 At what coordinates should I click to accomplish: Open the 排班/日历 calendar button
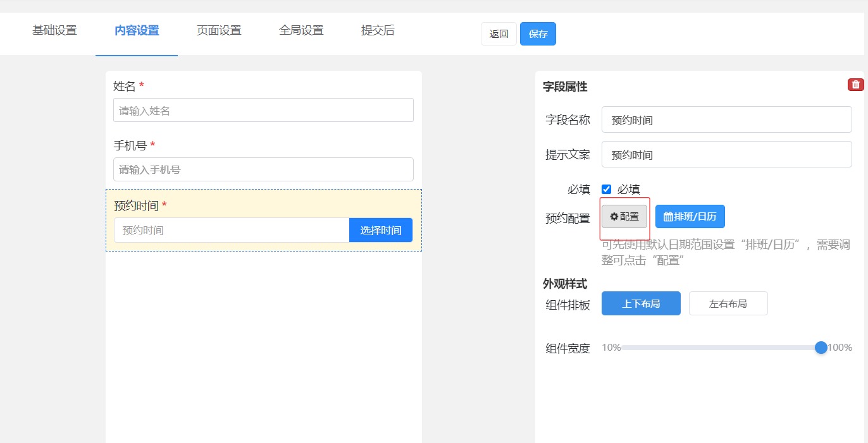[x=690, y=217]
